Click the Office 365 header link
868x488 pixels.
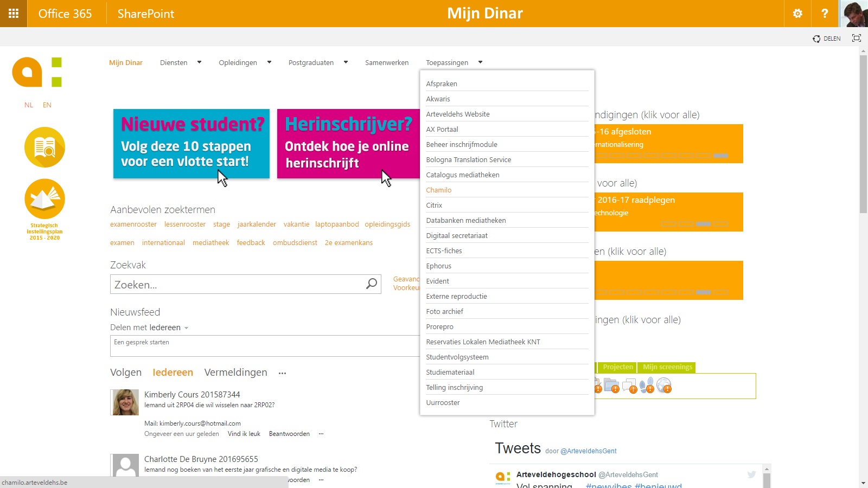coord(65,14)
